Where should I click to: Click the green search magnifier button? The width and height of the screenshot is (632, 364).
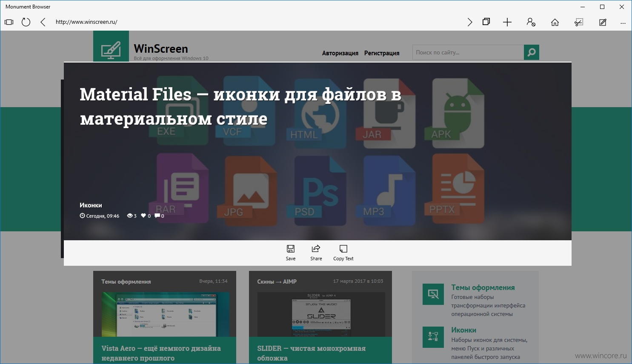coord(532,52)
